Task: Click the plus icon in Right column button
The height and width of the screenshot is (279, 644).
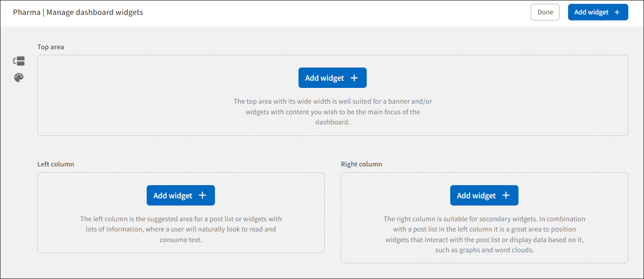Action: tap(506, 195)
